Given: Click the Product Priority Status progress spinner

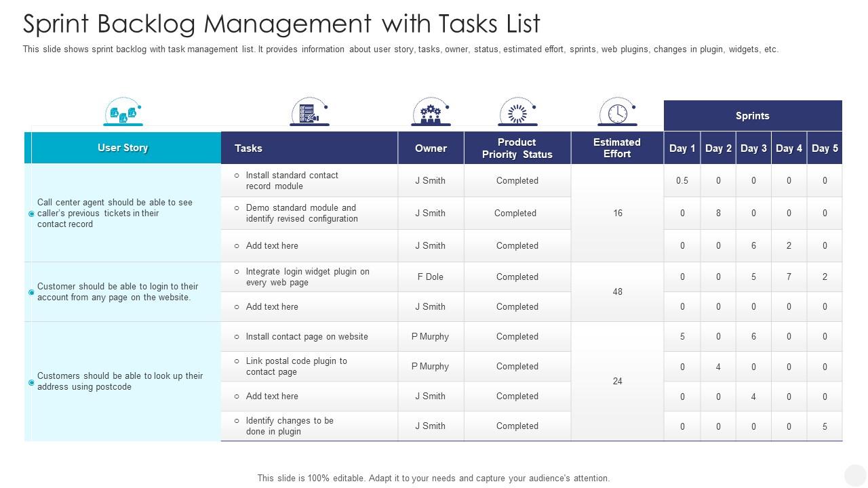Looking at the screenshot, I should (517, 113).
